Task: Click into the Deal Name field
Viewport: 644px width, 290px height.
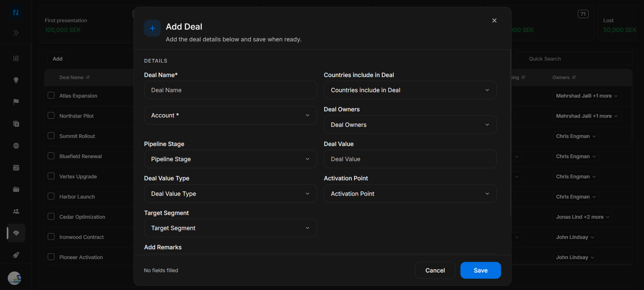Action: [230, 90]
